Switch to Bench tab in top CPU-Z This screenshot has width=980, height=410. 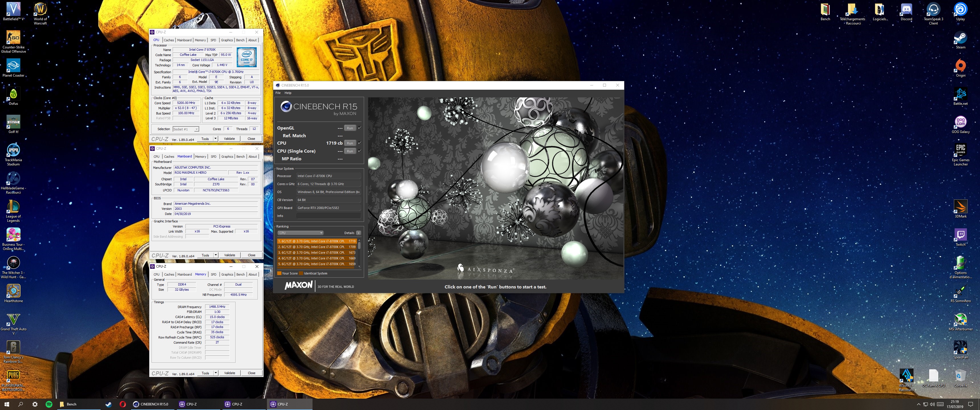[240, 40]
